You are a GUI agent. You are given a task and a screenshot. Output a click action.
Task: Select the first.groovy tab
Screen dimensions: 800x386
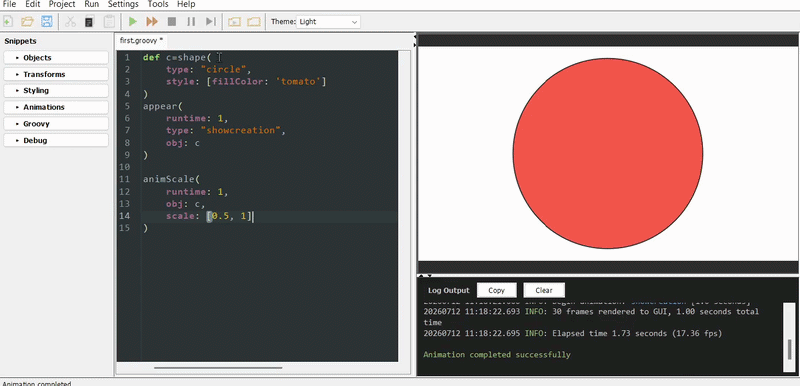(141, 40)
